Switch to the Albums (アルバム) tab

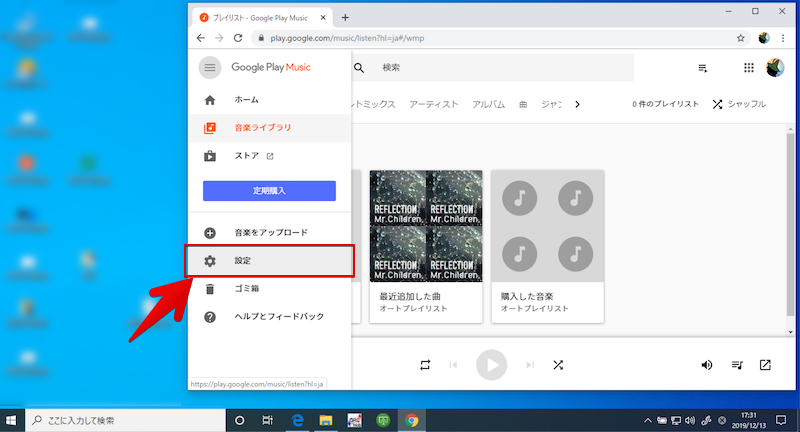pyautogui.click(x=488, y=105)
